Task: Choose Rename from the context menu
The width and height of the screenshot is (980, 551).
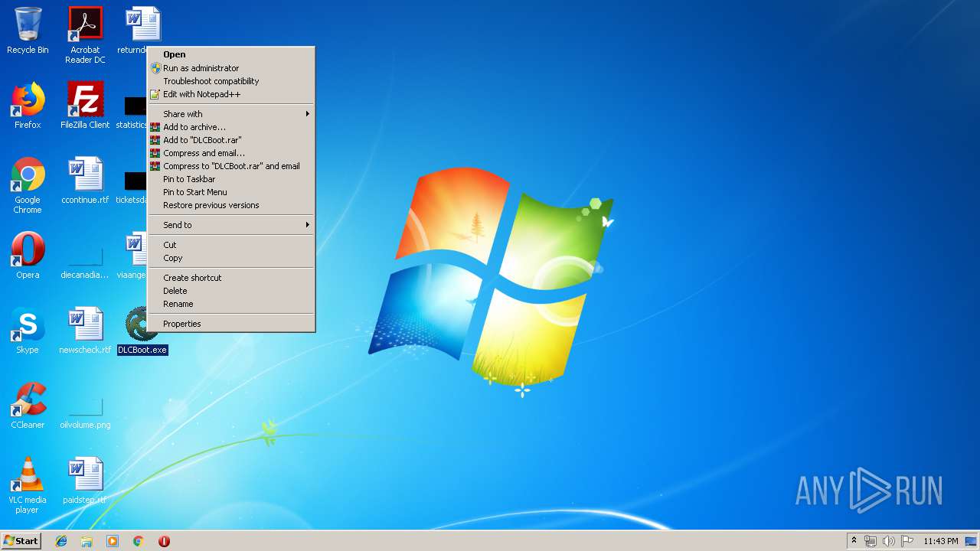Action: point(231,304)
